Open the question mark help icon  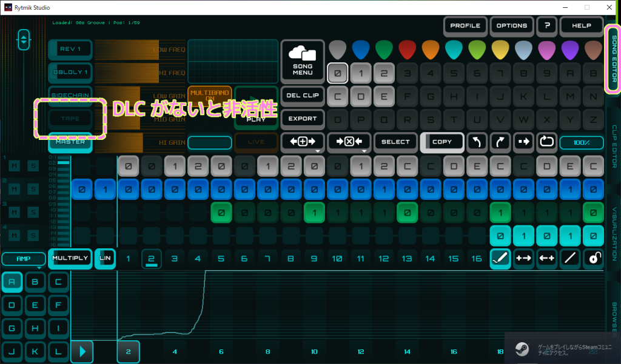[547, 25]
